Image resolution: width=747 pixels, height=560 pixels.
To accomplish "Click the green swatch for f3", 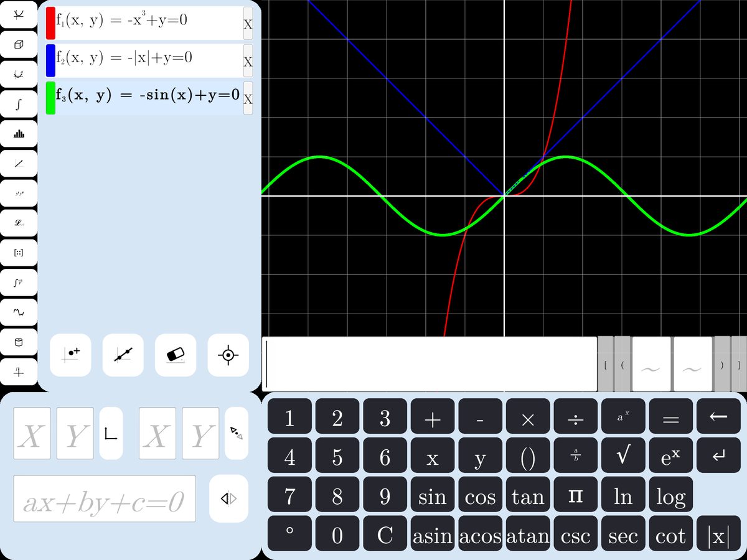I will click(x=50, y=98).
